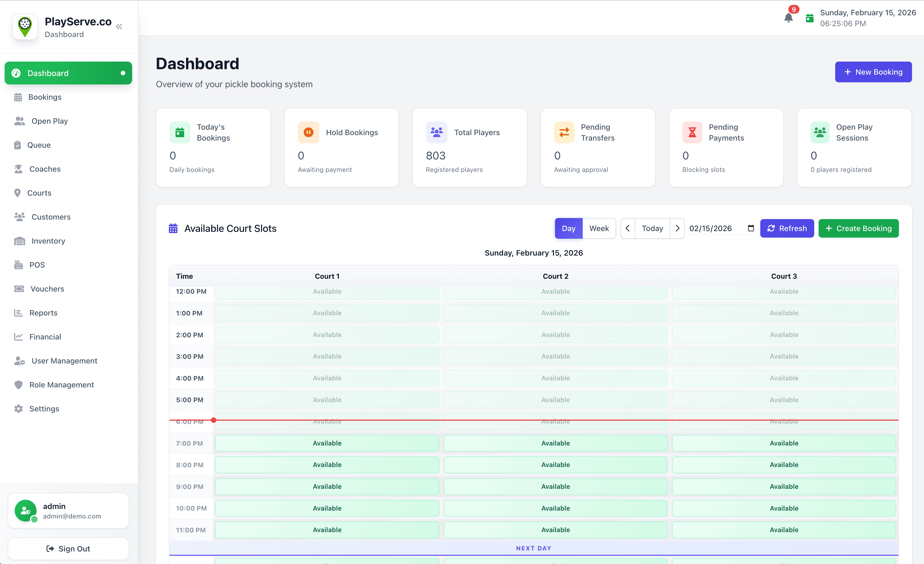Viewport: 924px width, 564px height.
Task: Go to the previous day using the left chevron
Action: click(x=628, y=228)
